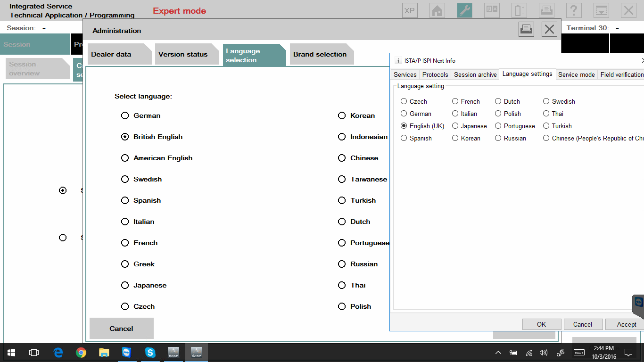Launch Microsoft Edge from taskbar
The width and height of the screenshot is (644, 362).
point(58,353)
